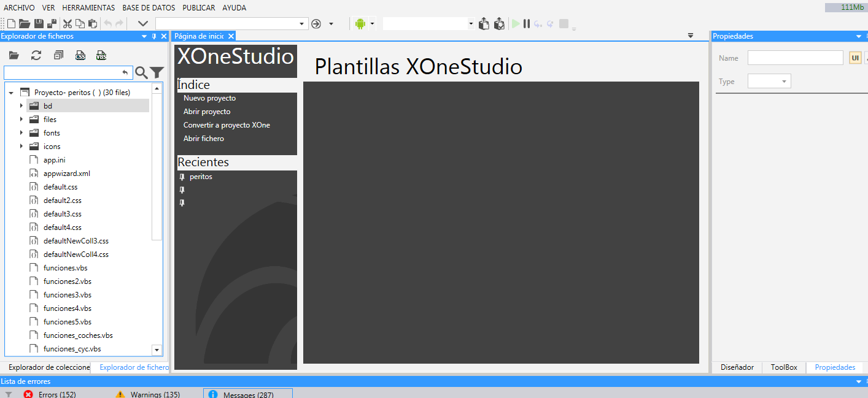Image resolution: width=868 pixels, height=398 pixels.
Task: Select funciones_coches.vbs in the file tree
Action: tap(78, 335)
